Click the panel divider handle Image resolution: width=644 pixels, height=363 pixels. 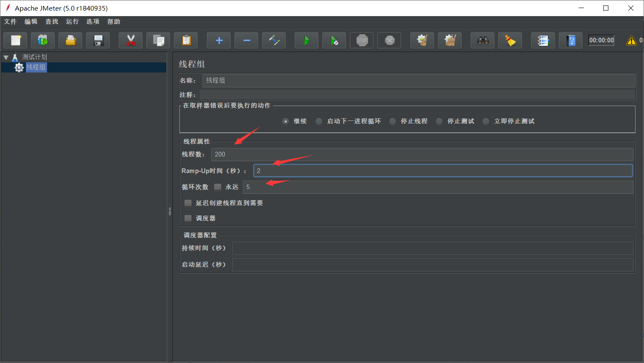(170, 211)
